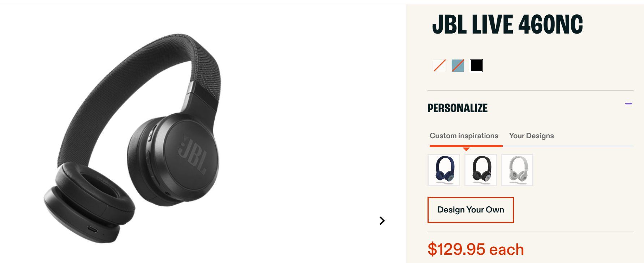Screen dimensions: 644x263
Task: Pick the black color swatch
Action: click(x=476, y=66)
